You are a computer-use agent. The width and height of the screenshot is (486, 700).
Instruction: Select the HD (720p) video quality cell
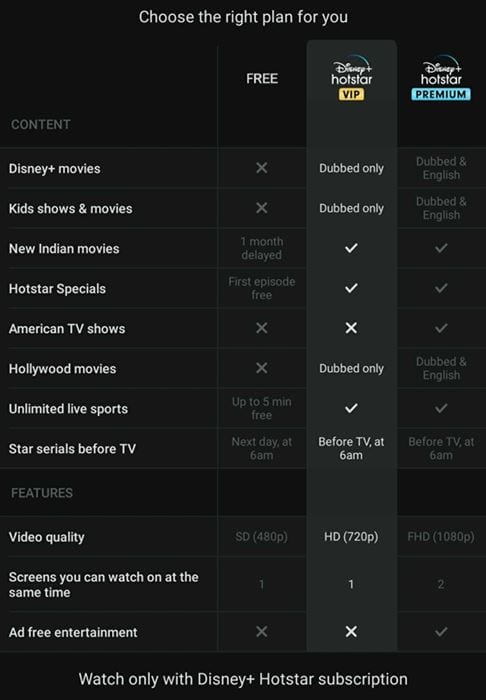tap(351, 537)
